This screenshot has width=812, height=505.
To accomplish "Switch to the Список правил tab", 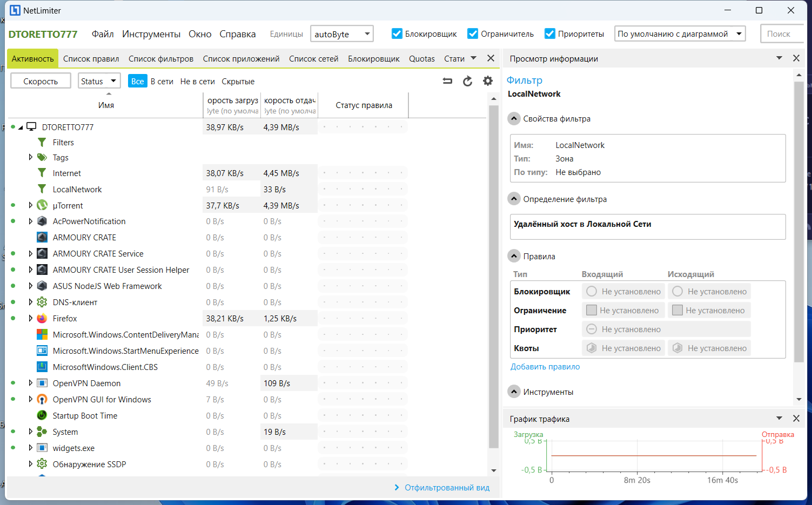I will pos(91,59).
